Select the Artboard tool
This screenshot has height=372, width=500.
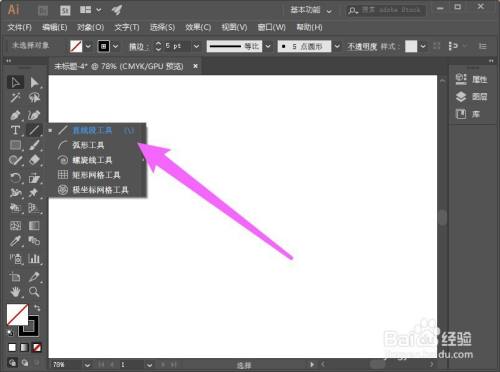tap(15, 277)
